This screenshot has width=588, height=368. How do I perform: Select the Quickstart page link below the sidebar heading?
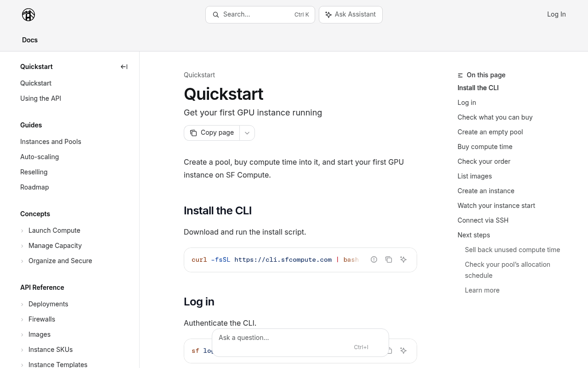point(36,83)
